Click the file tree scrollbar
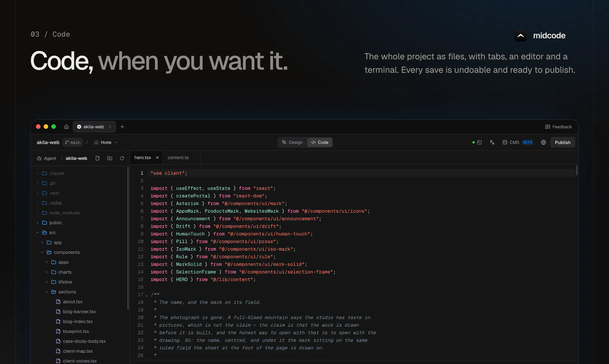This screenshot has width=609, height=364. (128, 238)
